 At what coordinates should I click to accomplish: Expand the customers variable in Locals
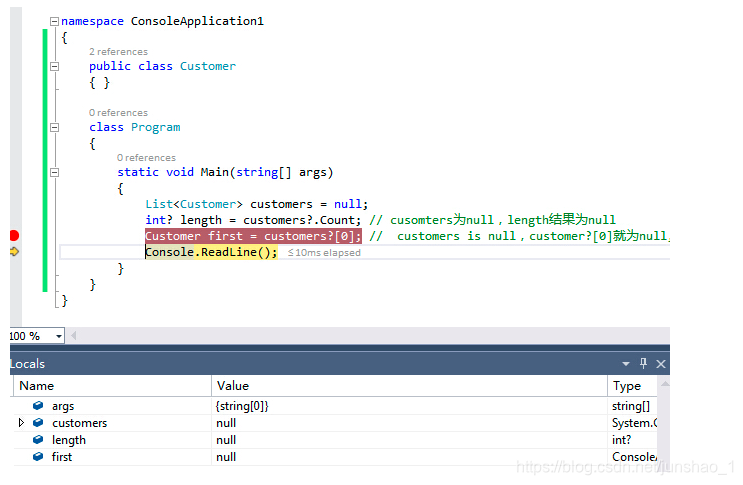[21, 422]
